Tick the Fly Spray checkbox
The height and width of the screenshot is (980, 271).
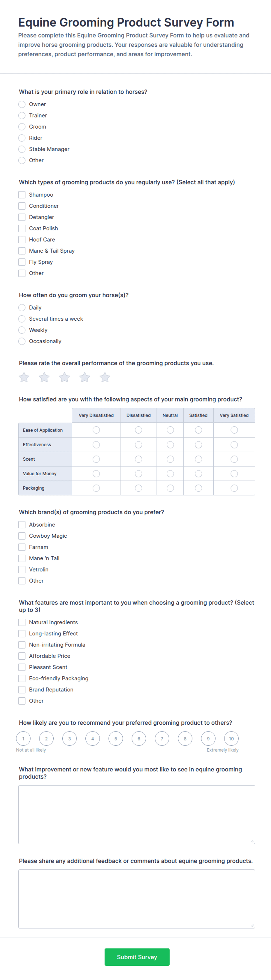pyautogui.click(x=22, y=262)
